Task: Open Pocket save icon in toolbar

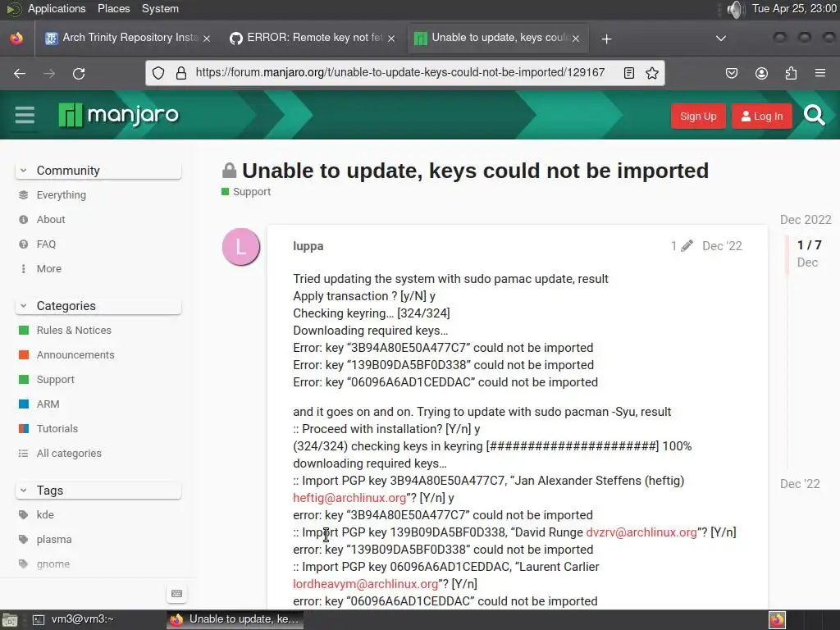Action: 732,73
